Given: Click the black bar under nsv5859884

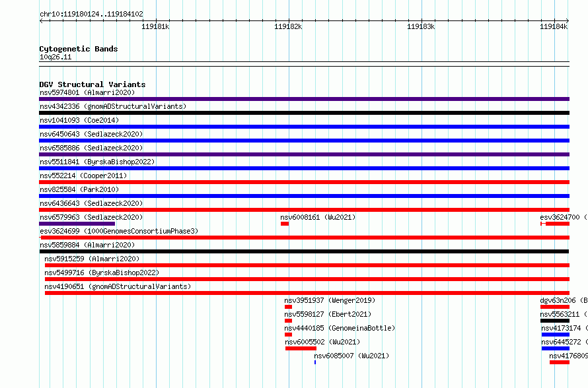Looking at the screenshot, I should [x=304, y=251].
